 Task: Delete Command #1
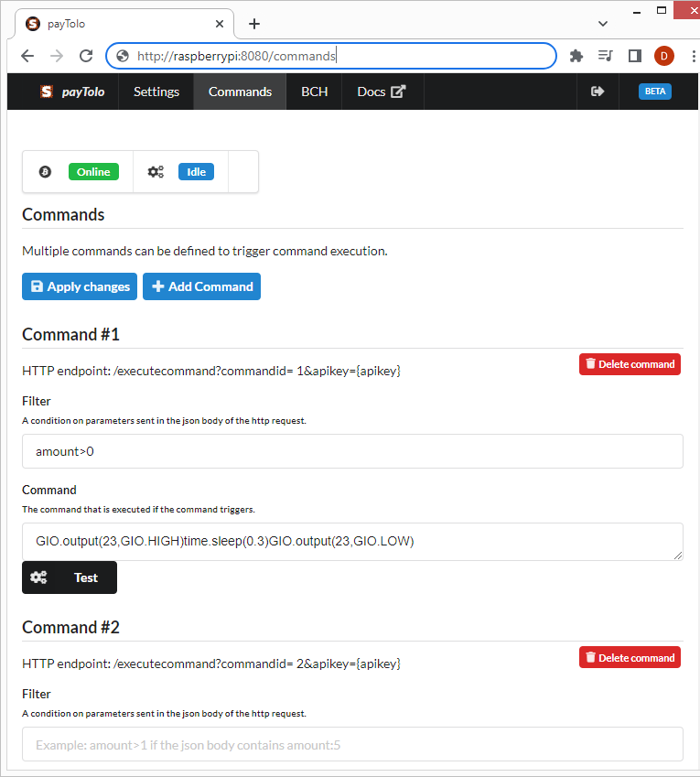tap(630, 364)
